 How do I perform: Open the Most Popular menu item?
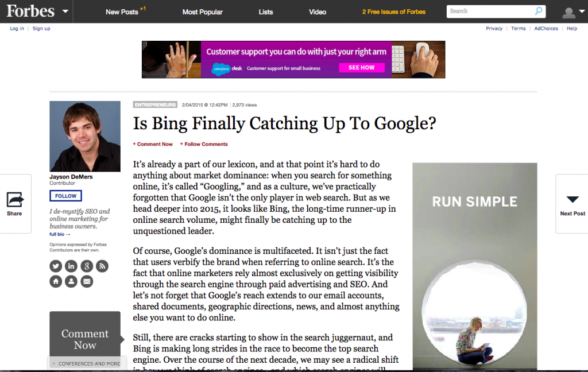pyautogui.click(x=202, y=12)
